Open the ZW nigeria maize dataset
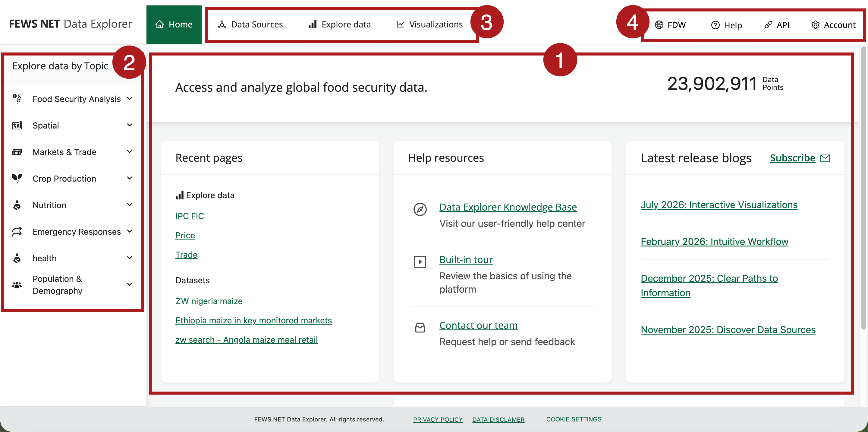This screenshot has width=868, height=432. coord(209,301)
